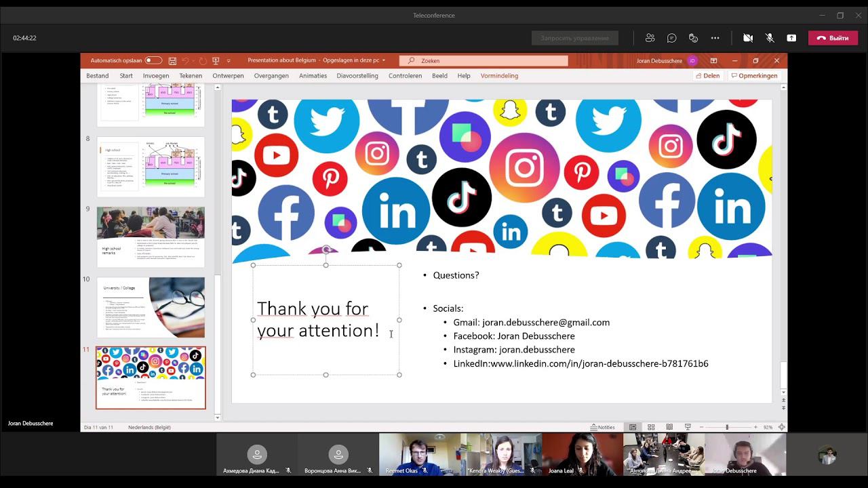The width and height of the screenshot is (868, 488).
Task: Switch to the Beeld tab
Action: click(x=440, y=76)
